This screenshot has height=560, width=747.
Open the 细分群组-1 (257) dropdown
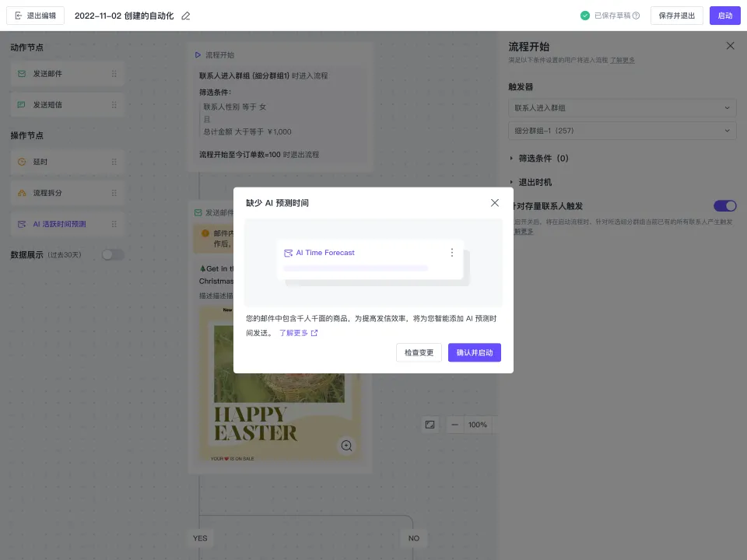(x=622, y=131)
